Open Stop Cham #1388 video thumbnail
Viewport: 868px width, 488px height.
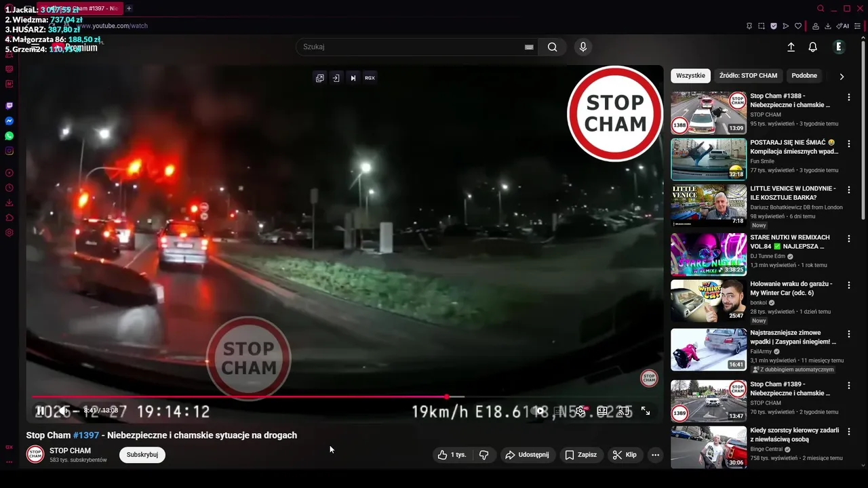click(x=709, y=113)
